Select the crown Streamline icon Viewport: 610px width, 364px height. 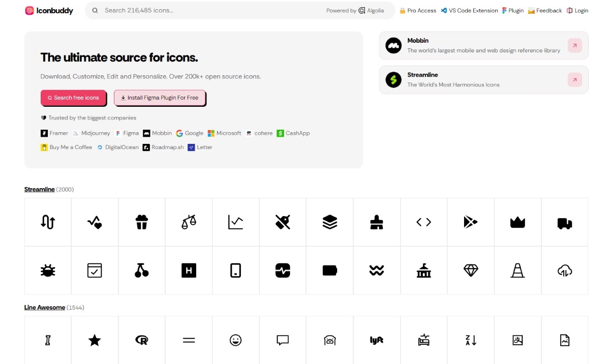click(517, 222)
